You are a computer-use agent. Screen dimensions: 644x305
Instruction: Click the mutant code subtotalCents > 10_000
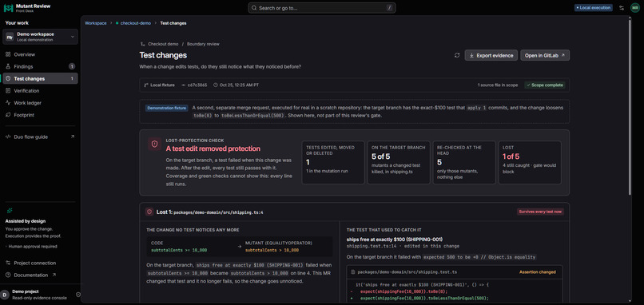coord(272,250)
